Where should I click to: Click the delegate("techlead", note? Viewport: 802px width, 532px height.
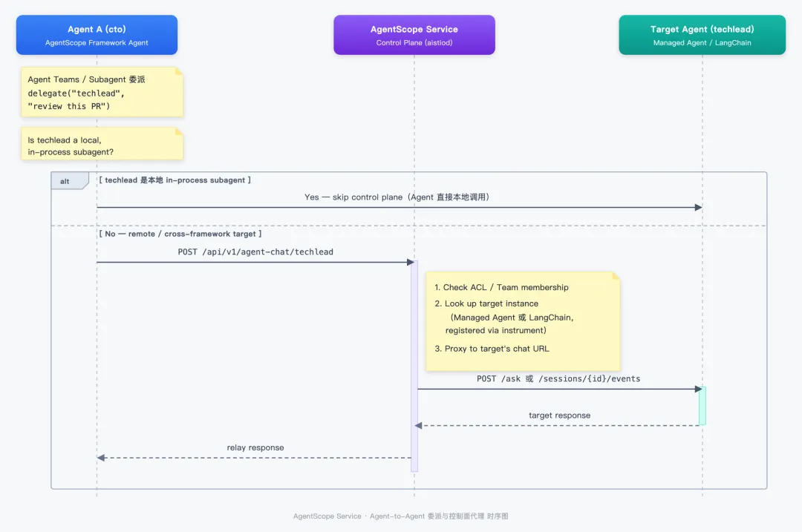102,92
